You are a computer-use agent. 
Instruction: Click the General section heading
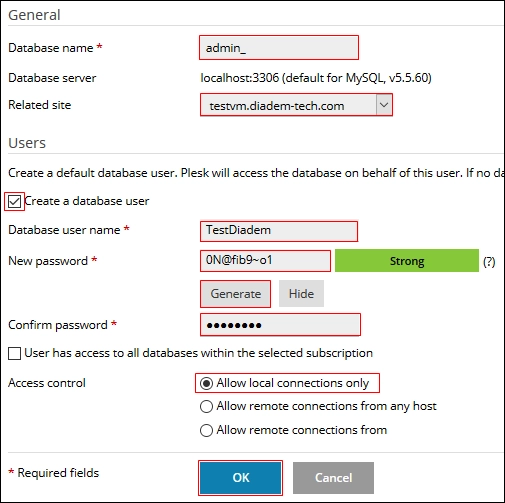pos(34,15)
